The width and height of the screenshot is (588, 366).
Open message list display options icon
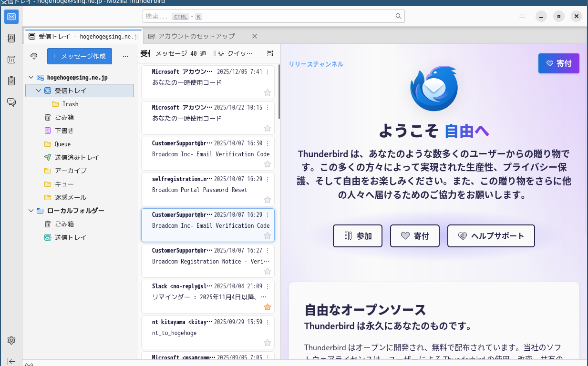(270, 53)
